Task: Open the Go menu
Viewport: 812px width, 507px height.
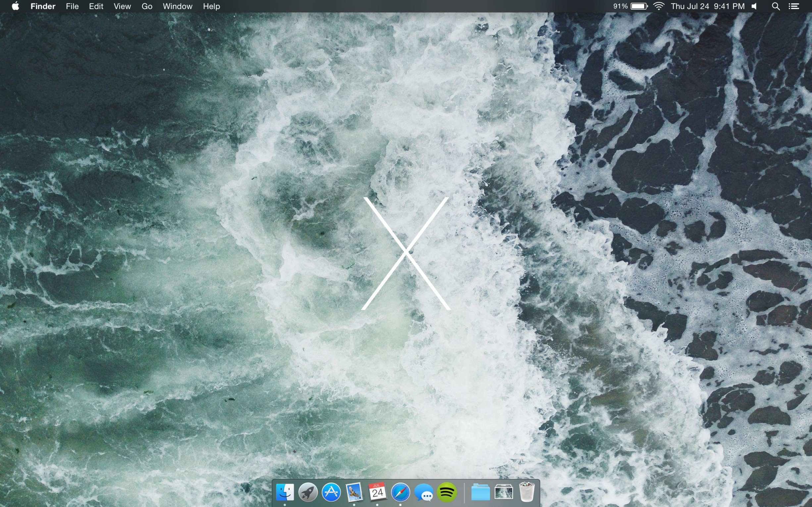Action: (147, 6)
